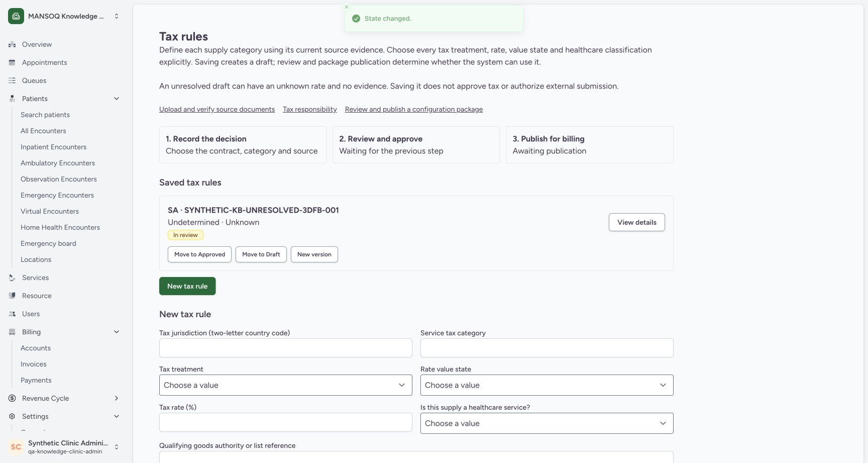Click the Billing sidebar icon

click(12, 332)
